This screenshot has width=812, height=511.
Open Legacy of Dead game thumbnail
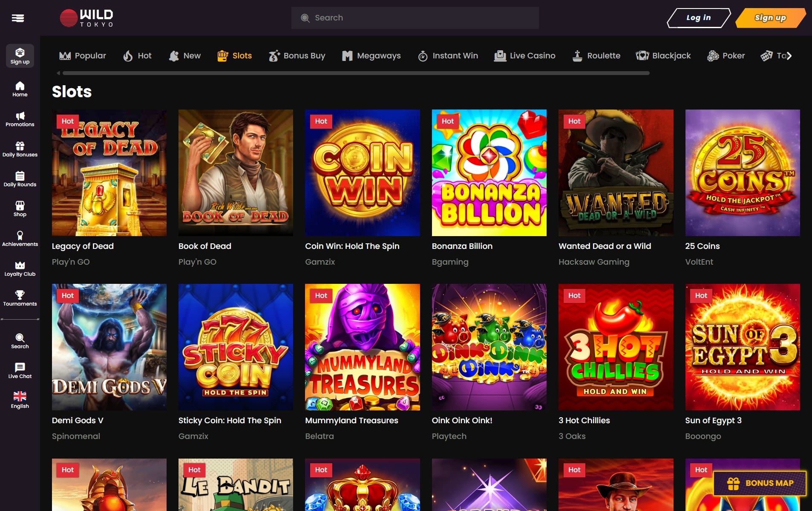(x=109, y=173)
